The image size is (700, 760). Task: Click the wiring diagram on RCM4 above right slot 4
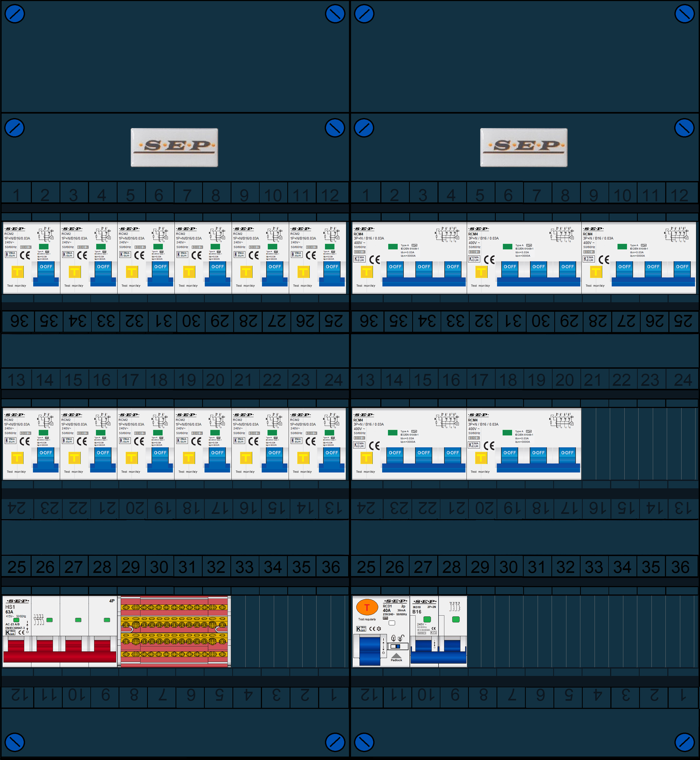[447, 235]
